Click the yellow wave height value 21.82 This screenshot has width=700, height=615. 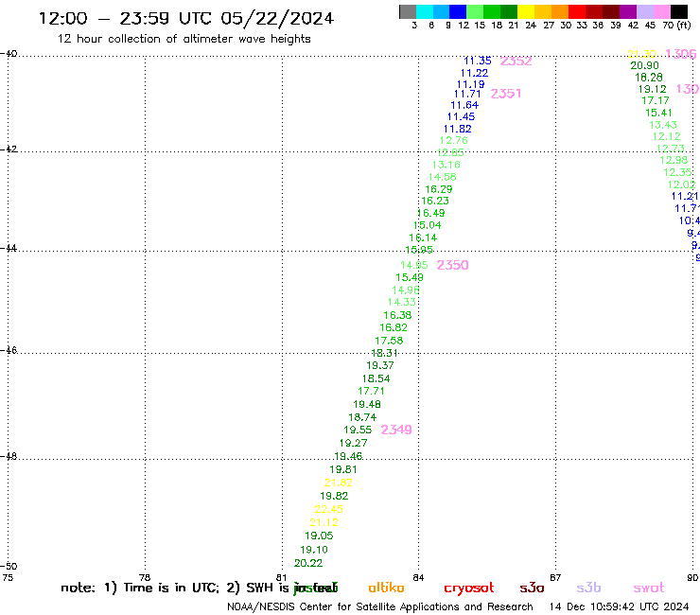coord(339,483)
